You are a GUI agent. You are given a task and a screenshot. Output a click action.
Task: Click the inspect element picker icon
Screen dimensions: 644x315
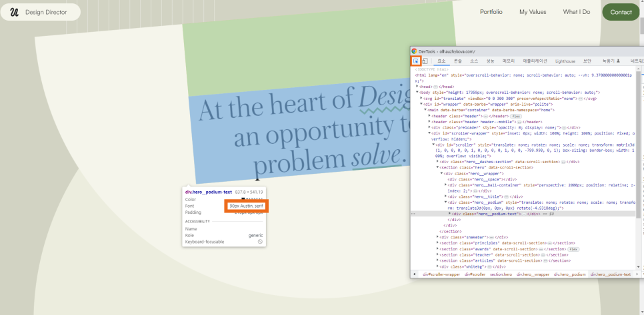pyautogui.click(x=416, y=61)
